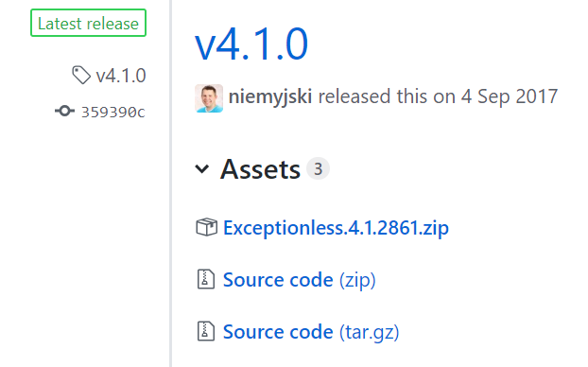Collapse the Assets section chevron
The image size is (588, 367).
tap(202, 169)
